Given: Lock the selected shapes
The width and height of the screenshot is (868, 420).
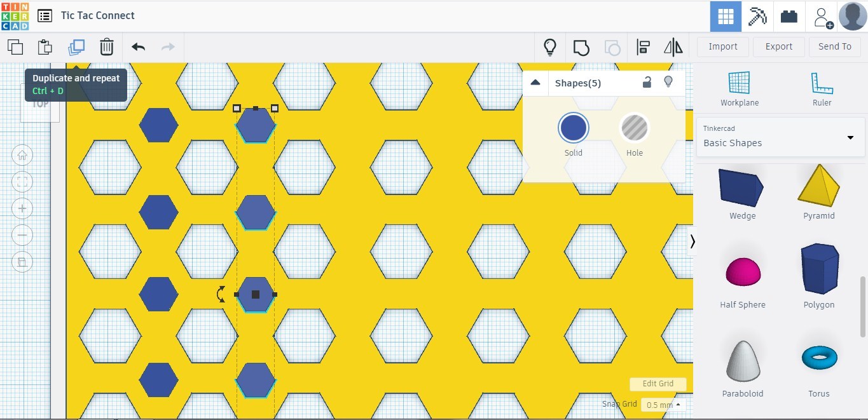Looking at the screenshot, I should click(647, 82).
